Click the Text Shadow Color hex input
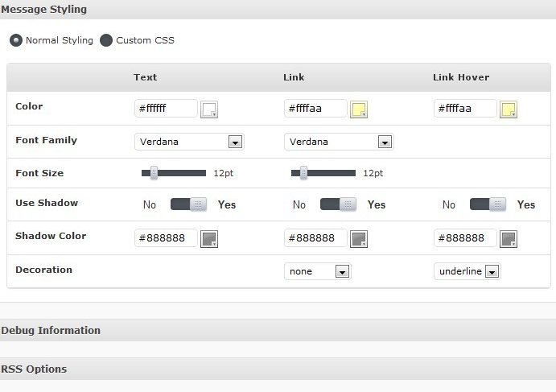The image size is (556, 392). (x=166, y=237)
